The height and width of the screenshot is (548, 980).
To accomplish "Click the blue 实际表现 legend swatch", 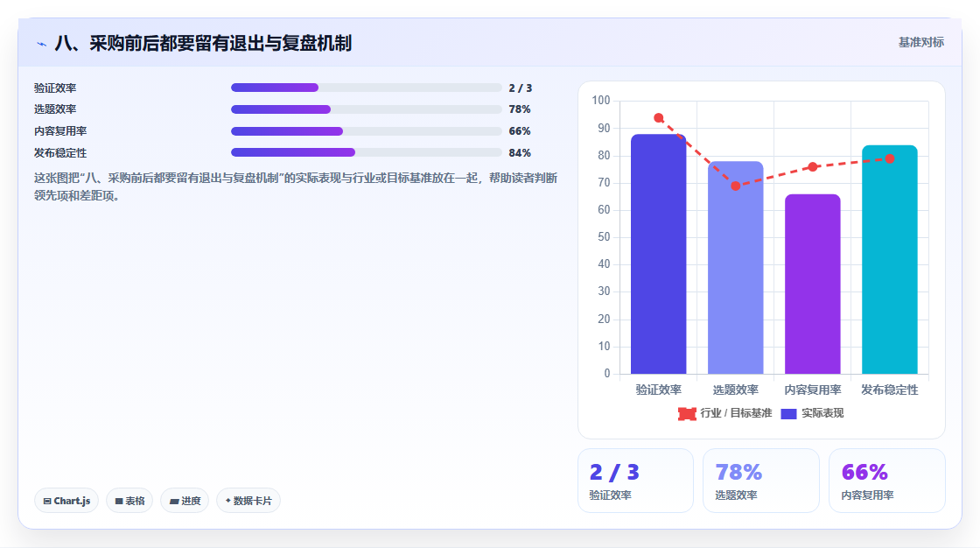I will pyautogui.click(x=788, y=413).
